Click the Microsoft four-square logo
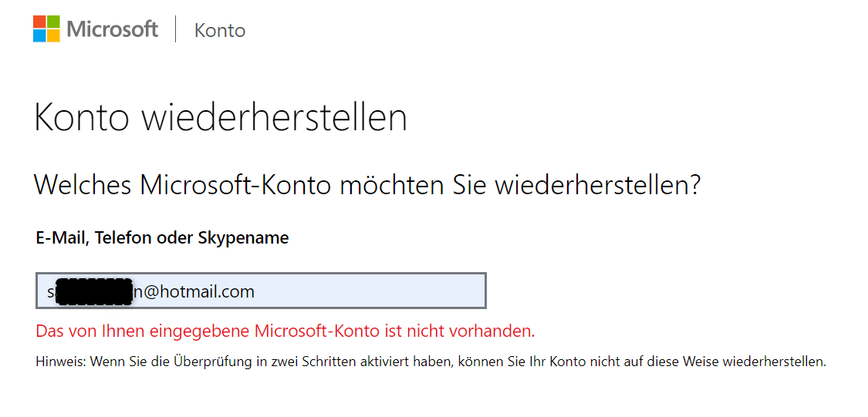The height and width of the screenshot is (417, 868). click(46, 29)
